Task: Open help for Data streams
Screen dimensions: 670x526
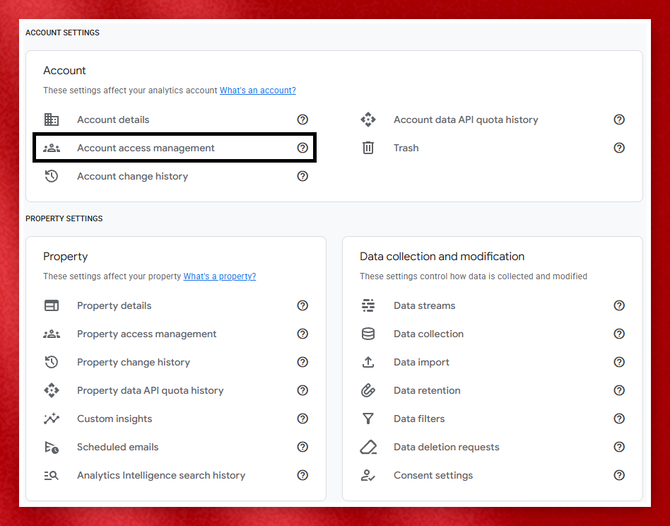Action: pyautogui.click(x=619, y=306)
